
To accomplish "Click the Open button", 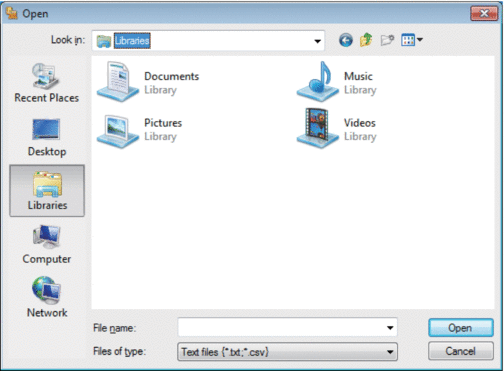I will (461, 328).
